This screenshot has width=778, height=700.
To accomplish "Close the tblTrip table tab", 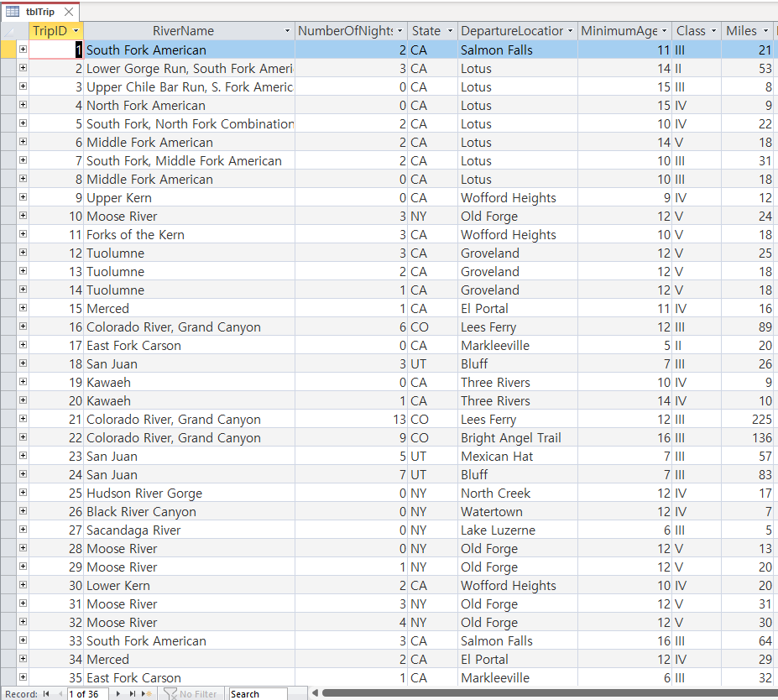I will pos(69,12).
